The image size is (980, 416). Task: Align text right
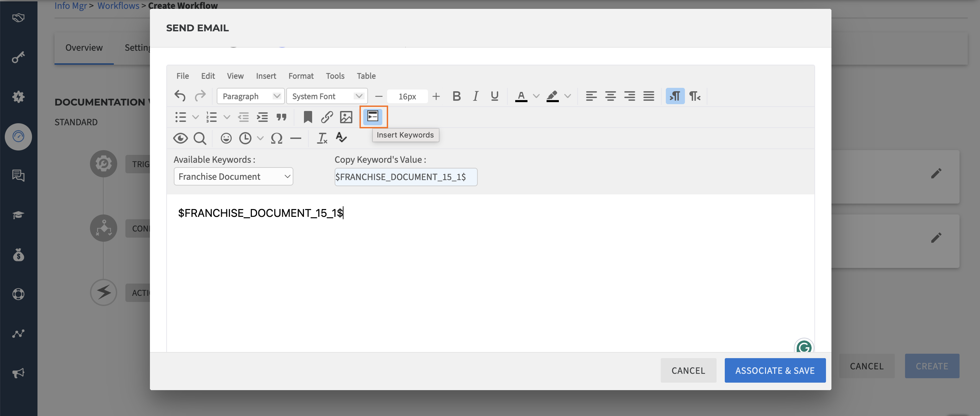(630, 96)
